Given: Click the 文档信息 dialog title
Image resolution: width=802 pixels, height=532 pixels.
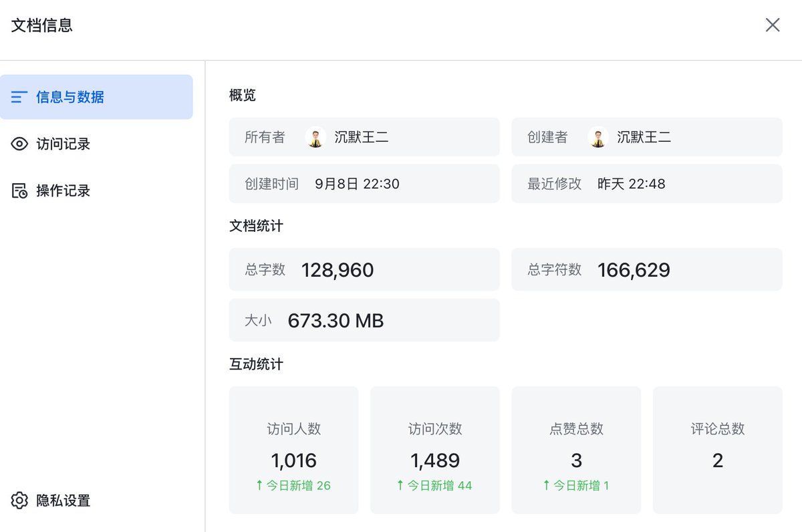Looking at the screenshot, I should (x=42, y=25).
